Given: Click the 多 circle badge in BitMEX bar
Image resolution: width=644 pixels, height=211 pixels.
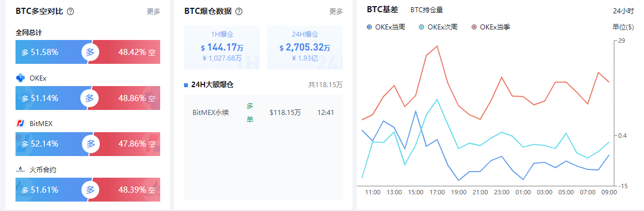Looking at the screenshot, I should coord(90,144).
